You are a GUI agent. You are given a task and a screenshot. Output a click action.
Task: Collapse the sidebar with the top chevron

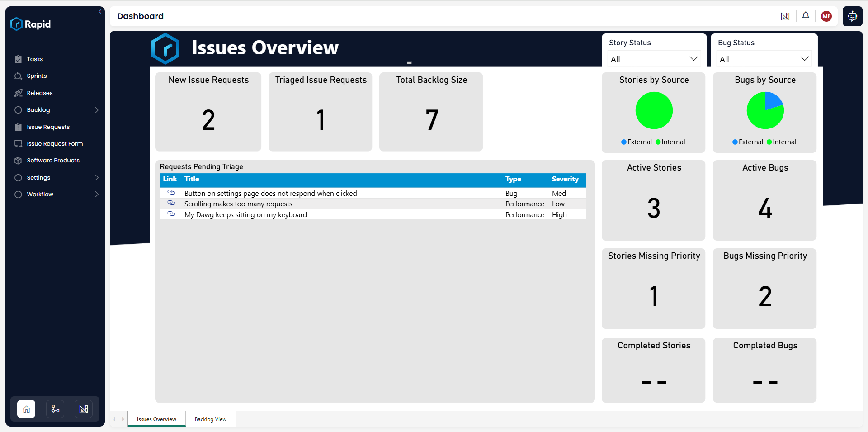click(x=100, y=12)
